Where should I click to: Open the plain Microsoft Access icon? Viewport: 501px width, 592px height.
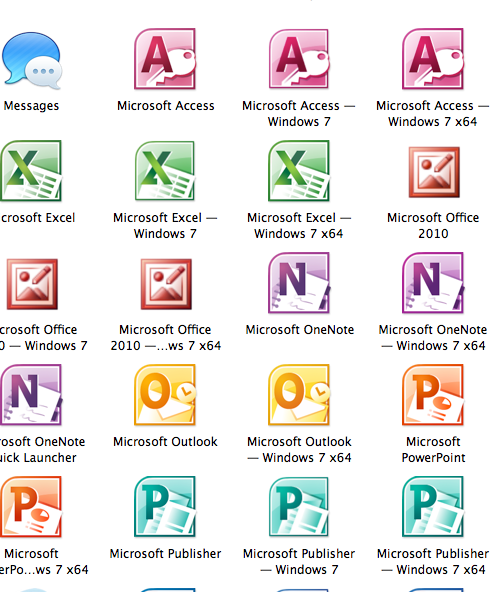(165, 59)
